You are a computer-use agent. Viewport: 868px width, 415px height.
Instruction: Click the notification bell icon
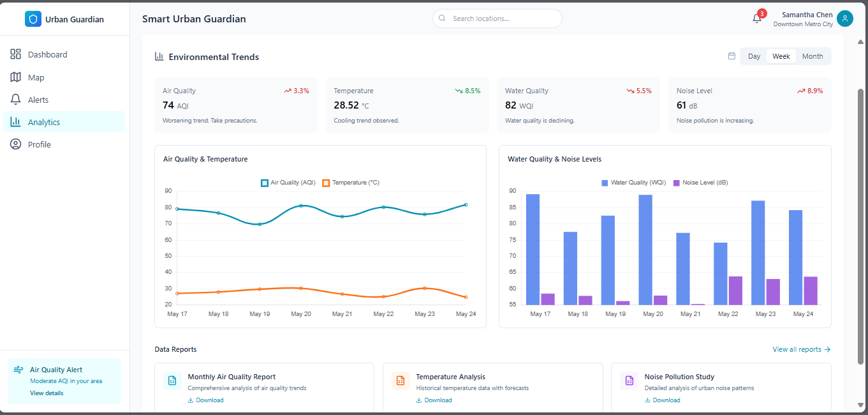pyautogui.click(x=757, y=19)
